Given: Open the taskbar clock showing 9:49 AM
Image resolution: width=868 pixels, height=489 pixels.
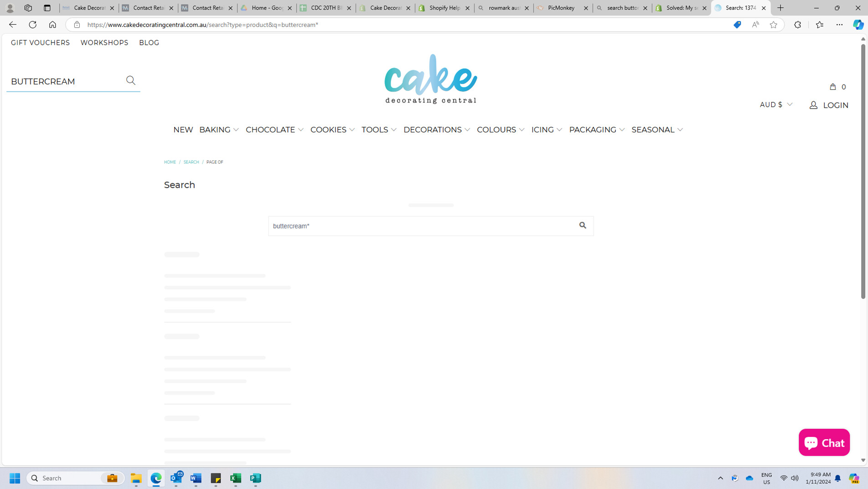Looking at the screenshot, I should pyautogui.click(x=818, y=478).
